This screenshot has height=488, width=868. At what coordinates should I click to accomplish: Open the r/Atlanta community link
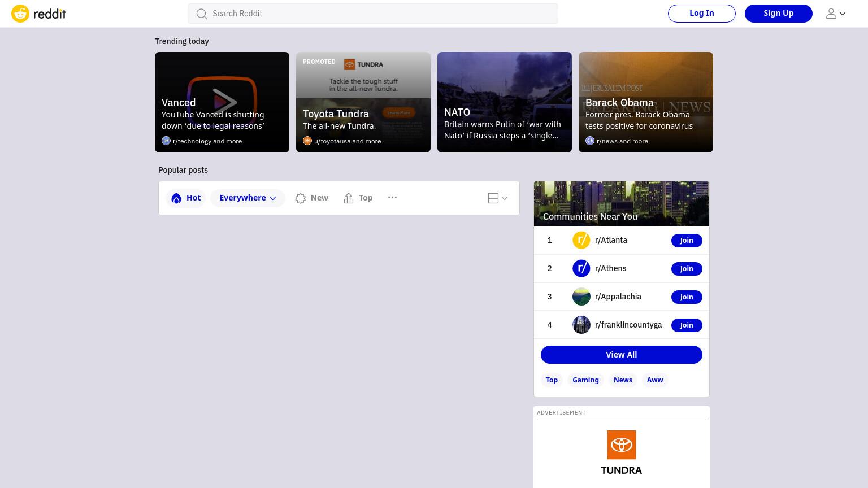click(611, 240)
